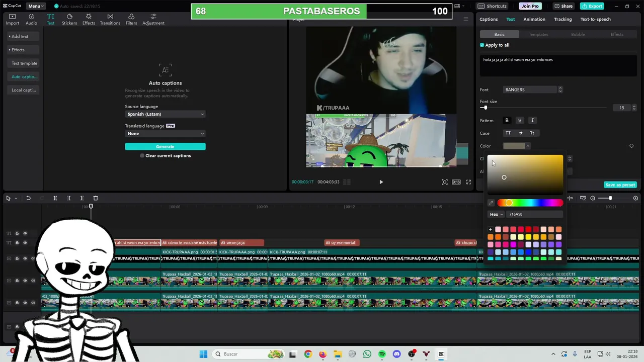
Task: Click the Share button
Action: click(563, 6)
